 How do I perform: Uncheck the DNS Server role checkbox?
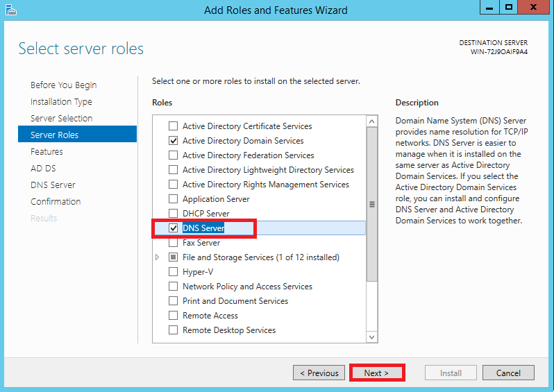(x=173, y=228)
